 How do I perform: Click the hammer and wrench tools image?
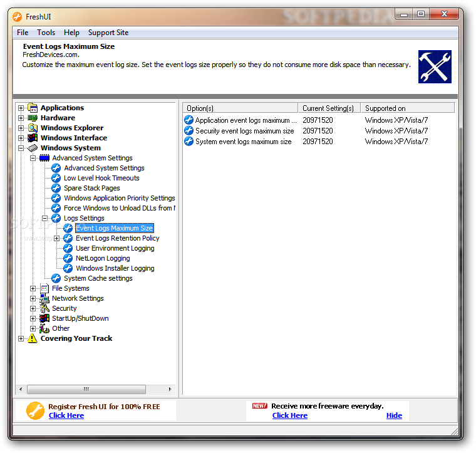pyautogui.click(x=435, y=66)
